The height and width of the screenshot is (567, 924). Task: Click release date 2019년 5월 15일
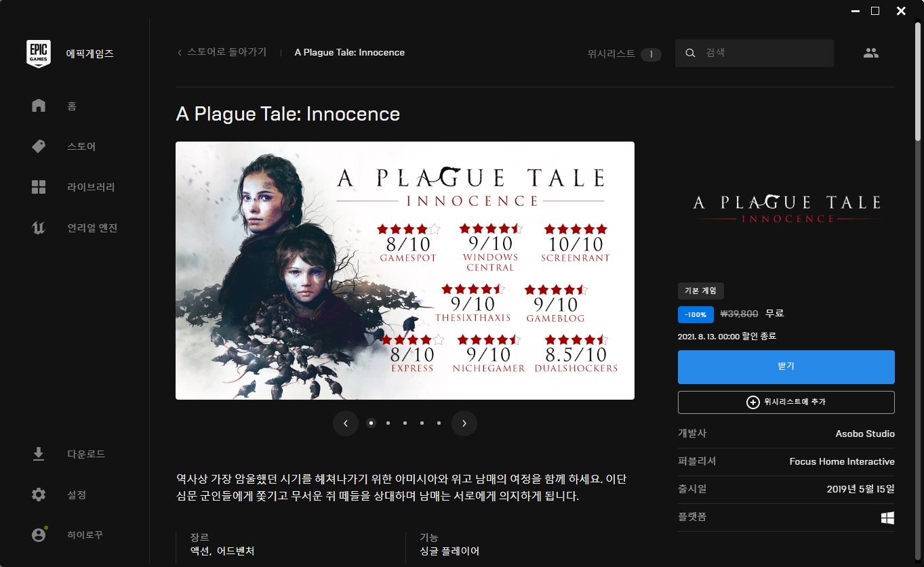(861, 489)
